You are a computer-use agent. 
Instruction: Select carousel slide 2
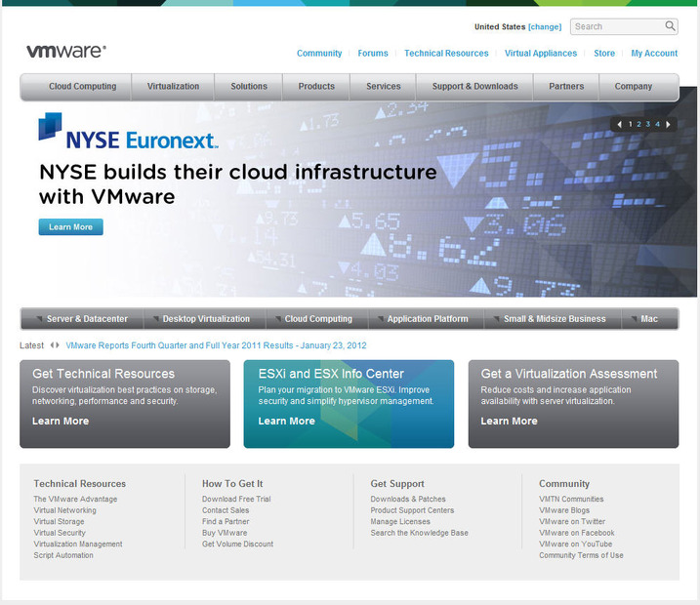[x=638, y=124]
